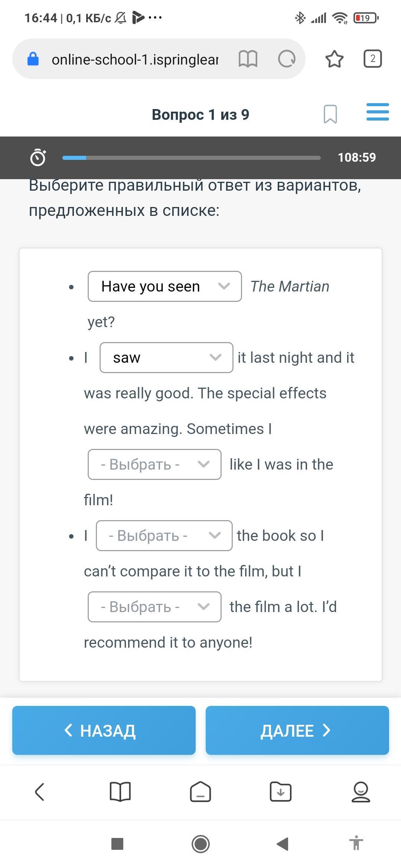Bookmark page with the star icon

(x=334, y=59)
